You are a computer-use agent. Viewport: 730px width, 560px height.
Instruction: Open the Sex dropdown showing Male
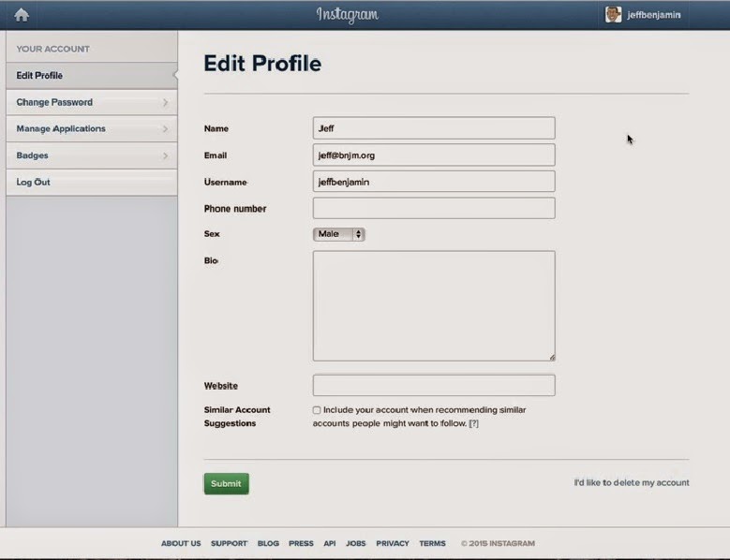(x=339, y=234)
